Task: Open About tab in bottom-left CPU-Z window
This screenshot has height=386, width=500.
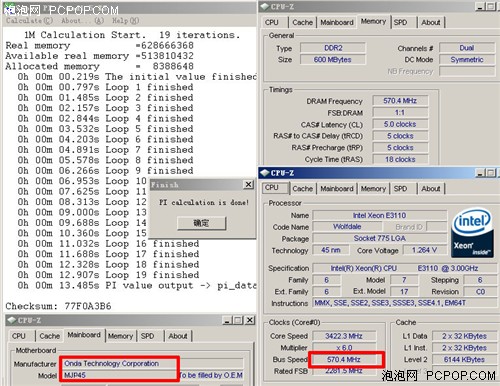Action: coord(178,336)
